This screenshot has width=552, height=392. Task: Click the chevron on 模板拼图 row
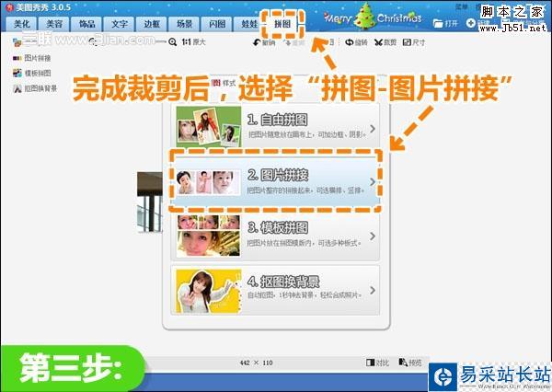pyautogui.click(x=373, y=236)
